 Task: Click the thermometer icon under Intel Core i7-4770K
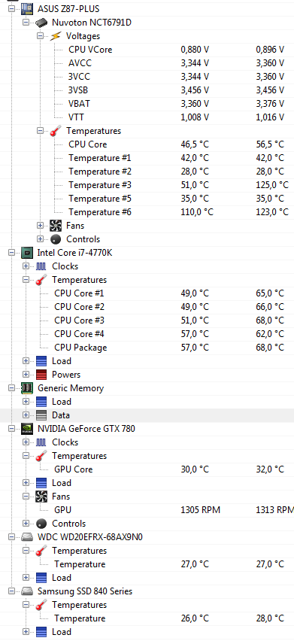[41, 280]
